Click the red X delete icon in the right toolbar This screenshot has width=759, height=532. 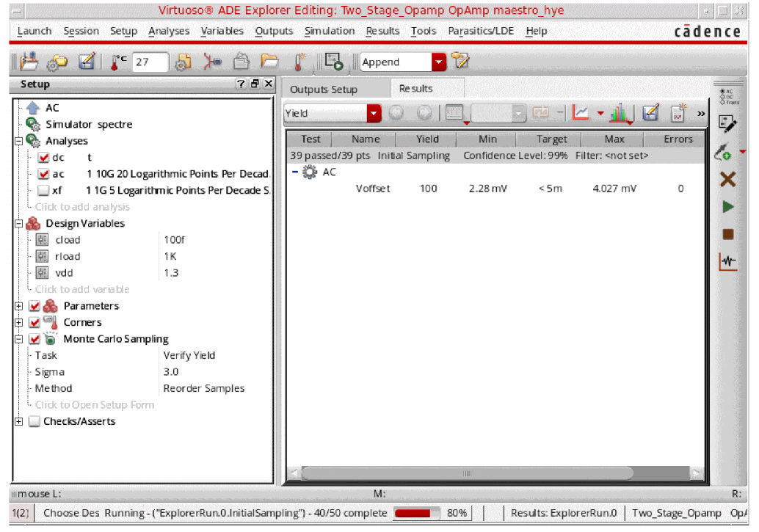tap(727, 179)
